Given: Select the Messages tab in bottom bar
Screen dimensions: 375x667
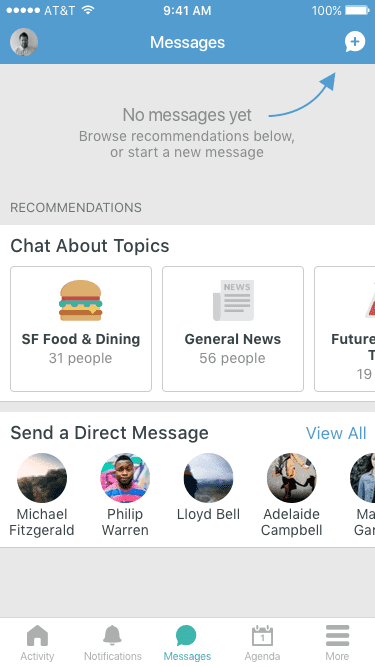Looking at the screenshot, I should (x=187, y=642).
